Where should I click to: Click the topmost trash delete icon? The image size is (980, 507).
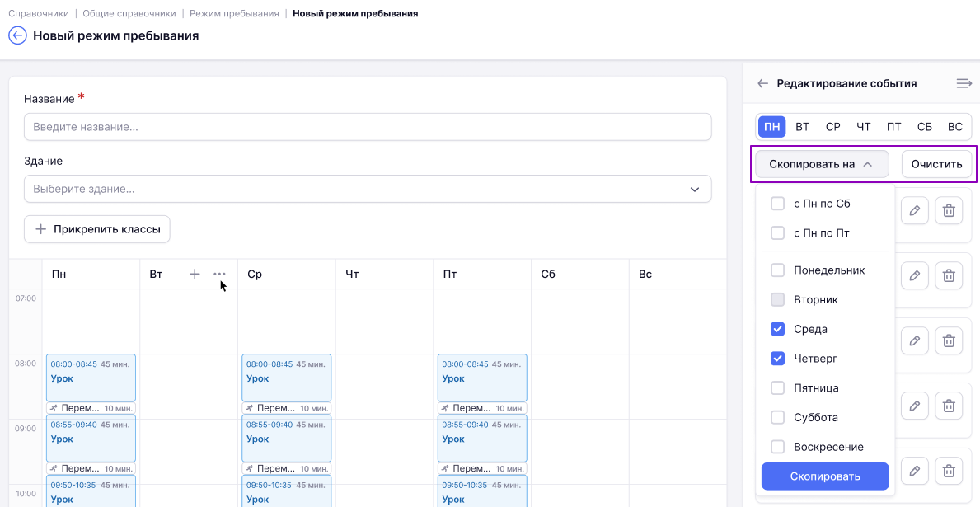pyautogui.click(x=949, y=211)
